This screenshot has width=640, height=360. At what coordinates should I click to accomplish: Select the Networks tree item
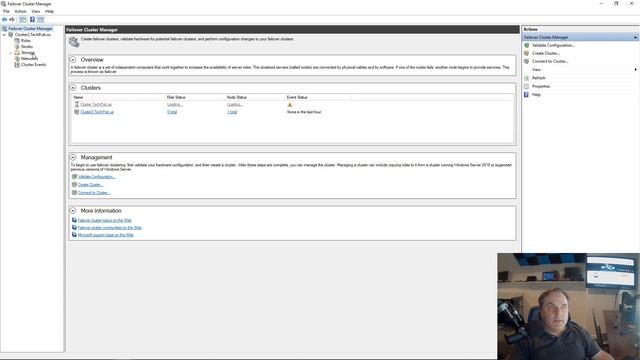tap(29, 58)
